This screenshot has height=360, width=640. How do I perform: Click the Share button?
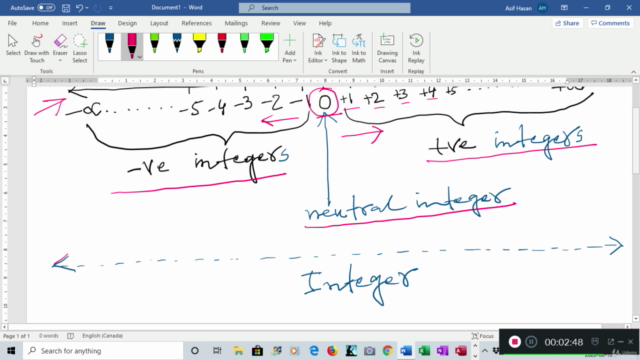[567, 23]
